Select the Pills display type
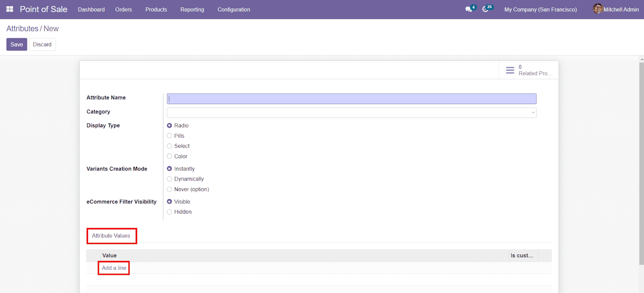Screen dimensions: 644x293 169,136
